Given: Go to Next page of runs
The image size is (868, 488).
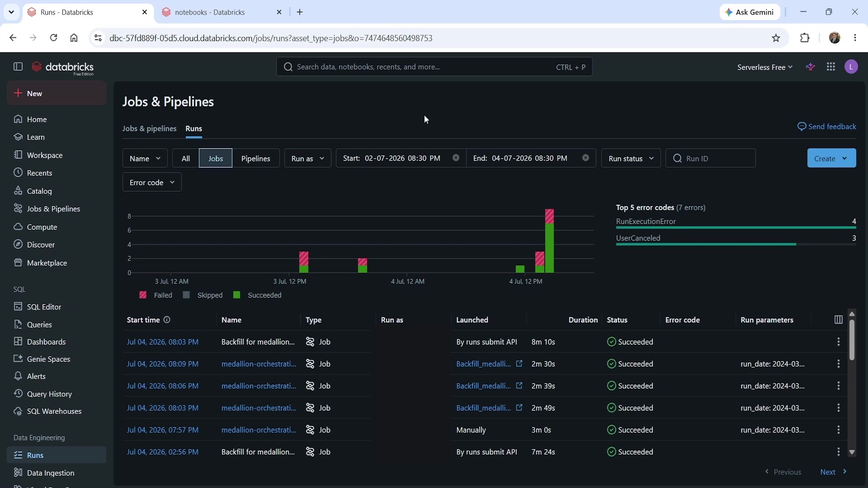Looking at the screenshot, I should point(833,472).
